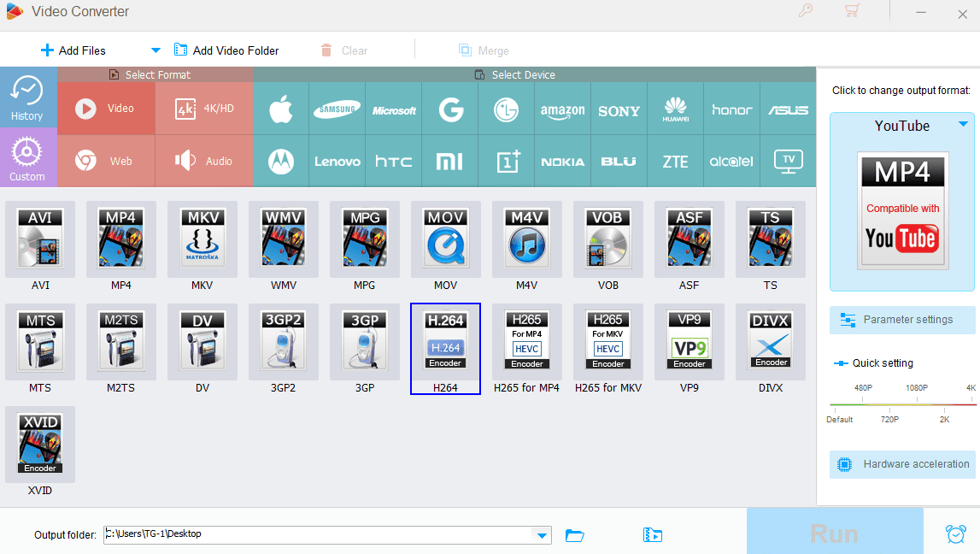Expand the Add Files dropdown arrow

[x=156, y=50]
